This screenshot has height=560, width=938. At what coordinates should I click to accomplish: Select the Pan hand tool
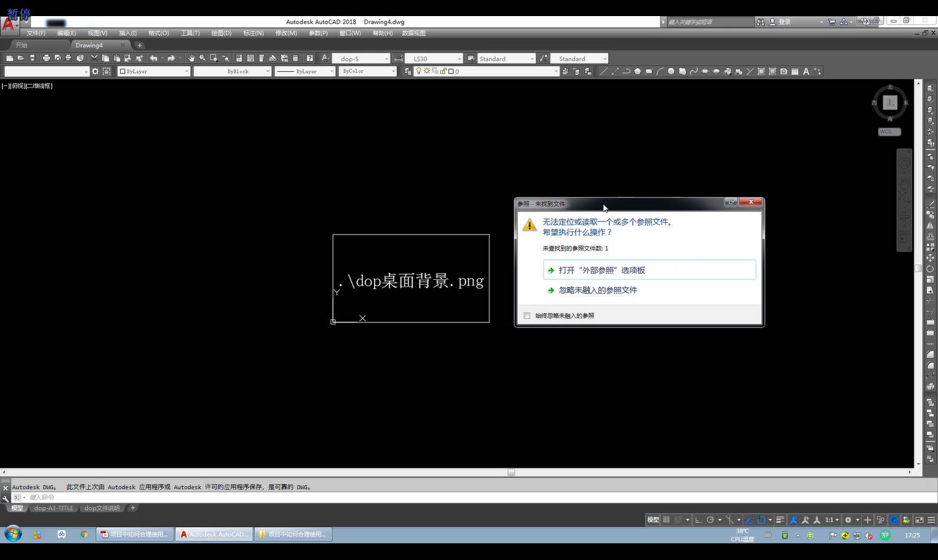191,58
